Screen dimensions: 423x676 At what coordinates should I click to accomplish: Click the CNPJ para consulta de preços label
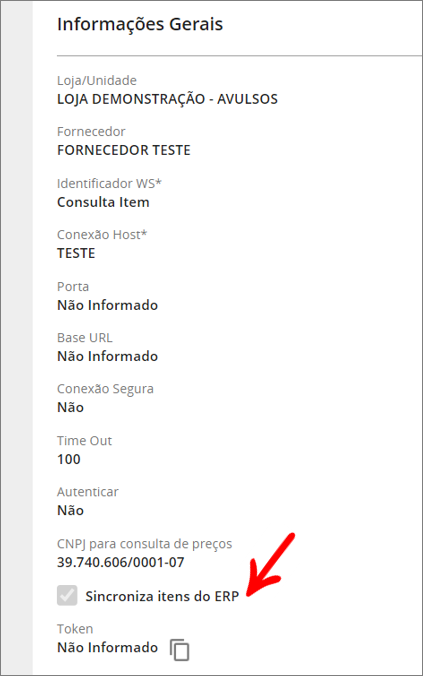point(144,544)
